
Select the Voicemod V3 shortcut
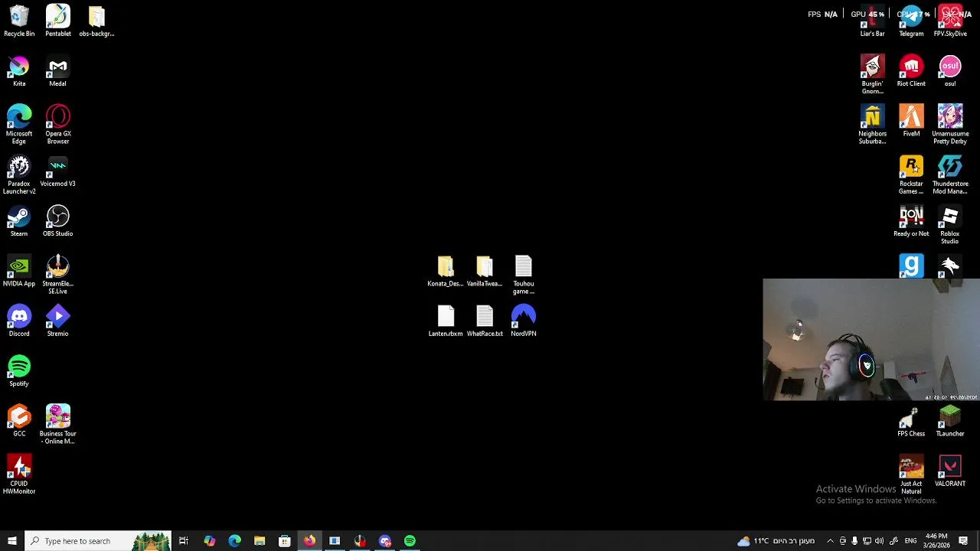58,171
